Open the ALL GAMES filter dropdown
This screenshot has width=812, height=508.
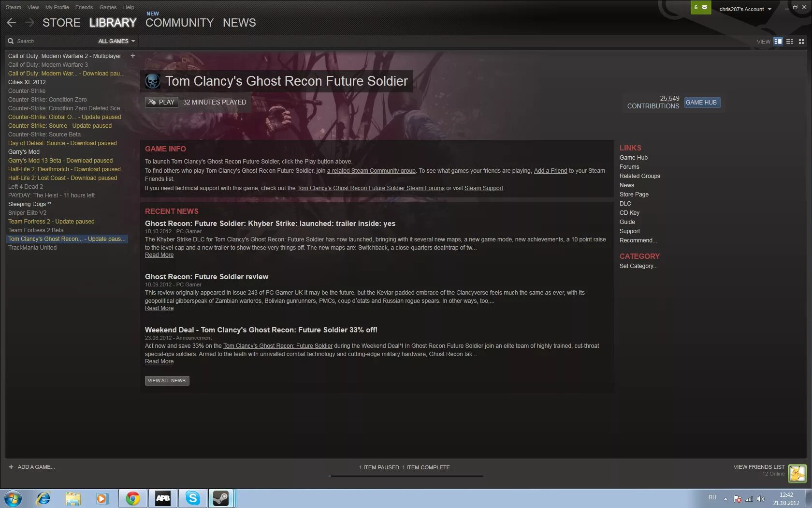point(116,41)
